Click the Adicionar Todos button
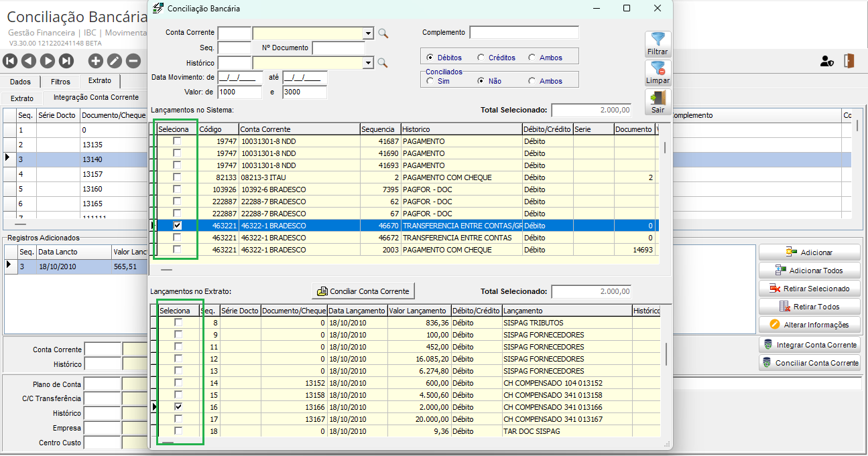868x456 pixels. click(809, 271)
